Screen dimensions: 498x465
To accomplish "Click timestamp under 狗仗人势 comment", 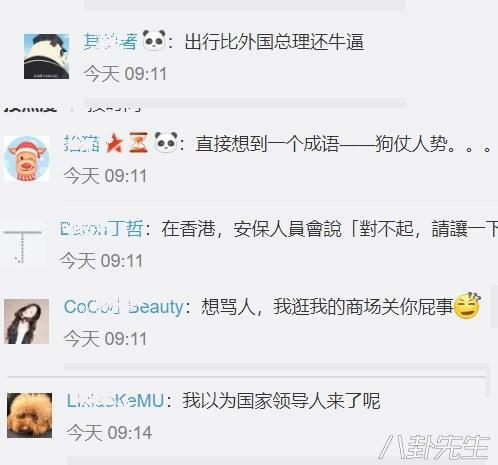I will coord(105,176).
